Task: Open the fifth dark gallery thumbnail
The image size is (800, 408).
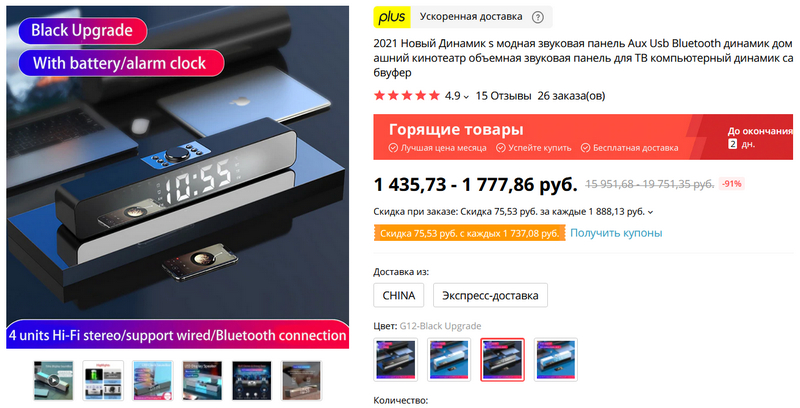Action: pyautogui.click(x=252, y=380)
